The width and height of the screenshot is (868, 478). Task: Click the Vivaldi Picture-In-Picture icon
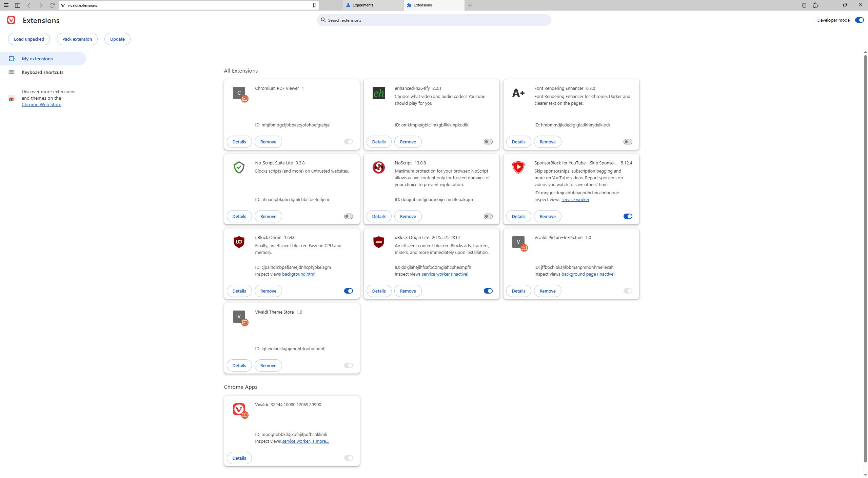(518, 242)
